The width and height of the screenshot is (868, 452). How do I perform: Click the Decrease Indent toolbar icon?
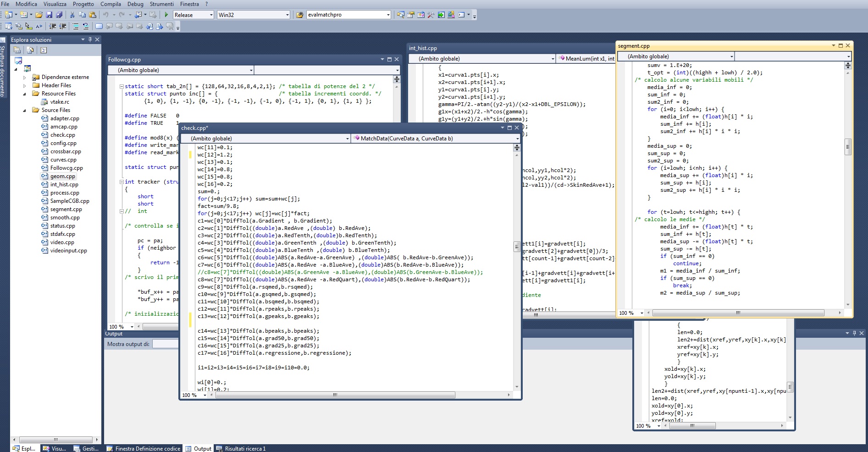52,26
